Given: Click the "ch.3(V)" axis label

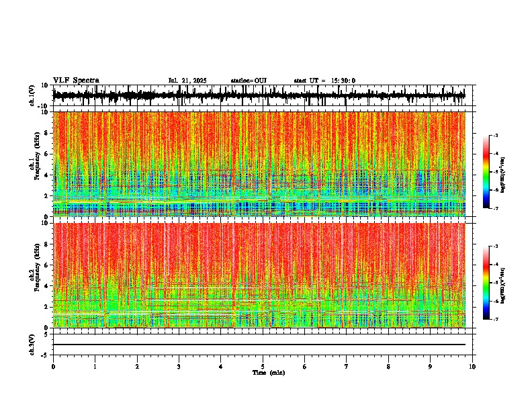Looking at the screenshot, I should (32, 345).
